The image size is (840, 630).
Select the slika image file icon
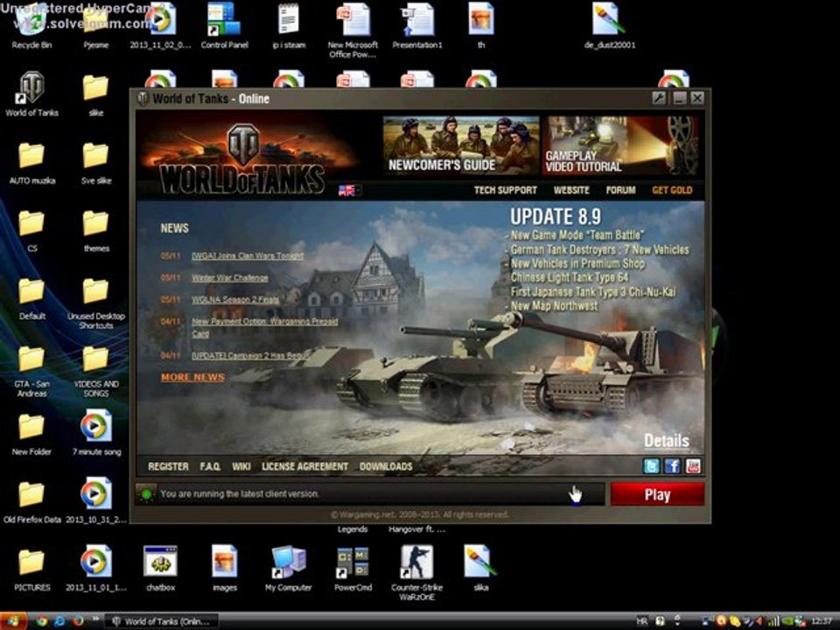(x=481, y=569)
